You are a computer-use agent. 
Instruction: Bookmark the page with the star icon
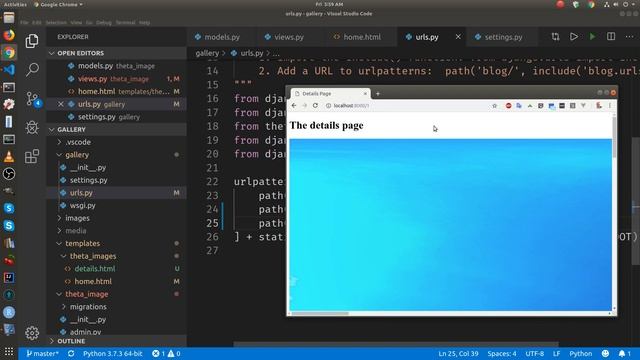click(x=495, y=106)
